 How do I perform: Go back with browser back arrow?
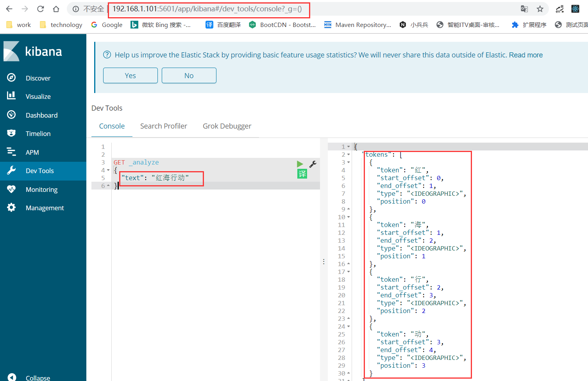pyautogui.click(x=9, y=9)
